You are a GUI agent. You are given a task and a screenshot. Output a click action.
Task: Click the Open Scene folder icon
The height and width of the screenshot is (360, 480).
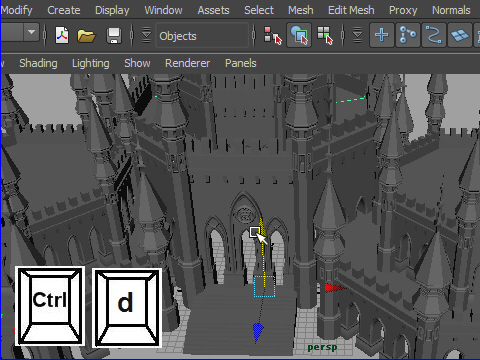tap(86, 35)
